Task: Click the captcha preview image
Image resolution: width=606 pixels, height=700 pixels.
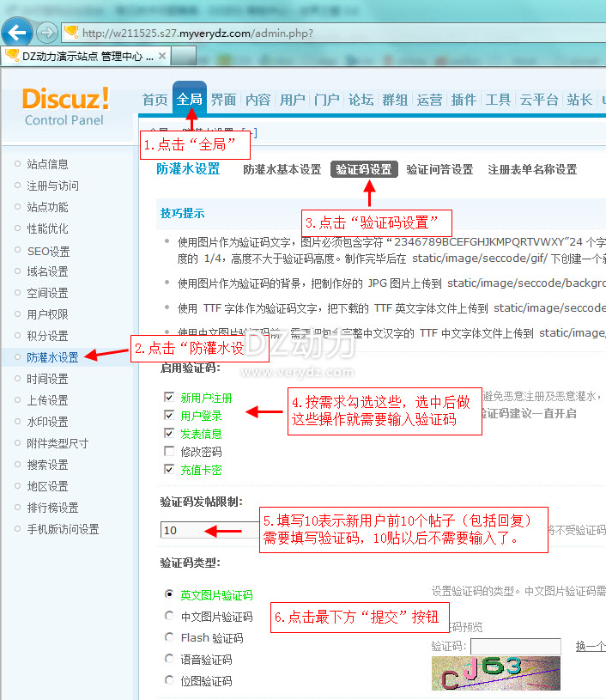Action: (x=496, y=673)
